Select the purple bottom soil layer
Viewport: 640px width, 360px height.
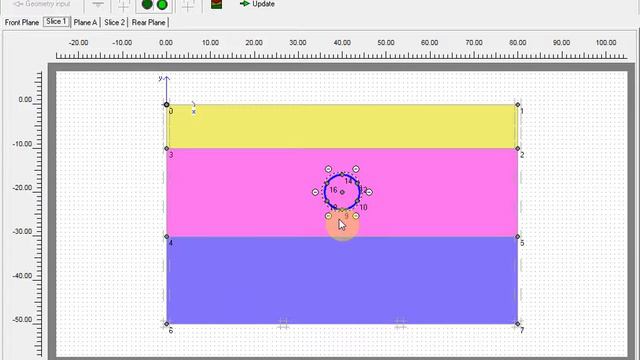click(342, 280)
